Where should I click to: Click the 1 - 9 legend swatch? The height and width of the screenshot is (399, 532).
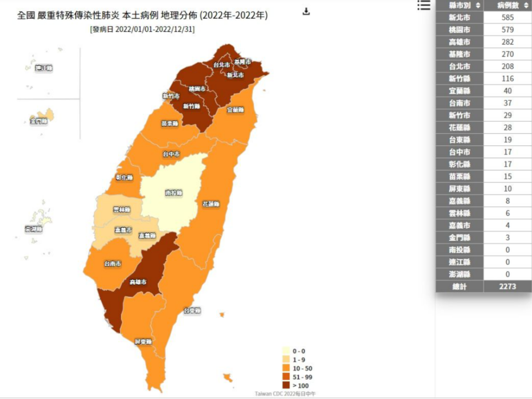pos(286,360)
